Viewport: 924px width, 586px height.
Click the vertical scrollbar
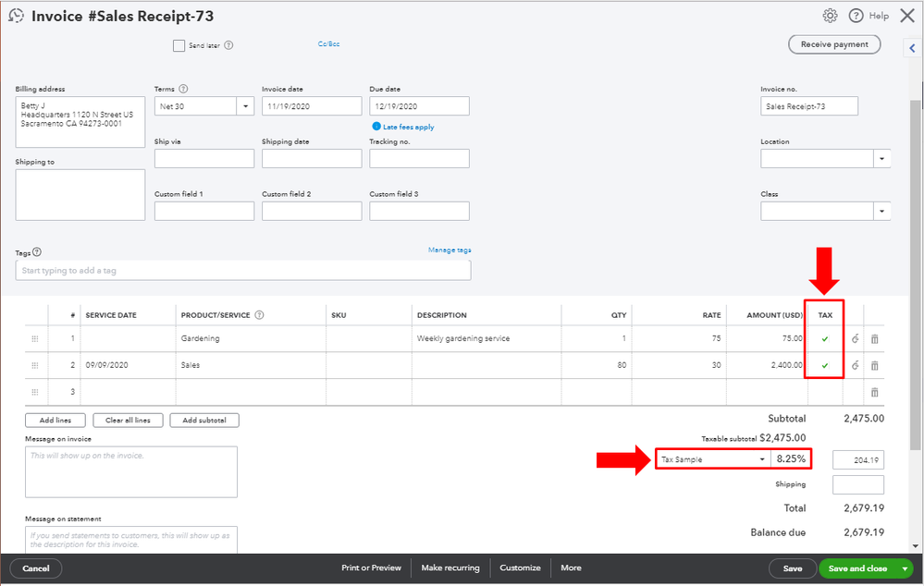pyautogui.click(x=915, y=274)
